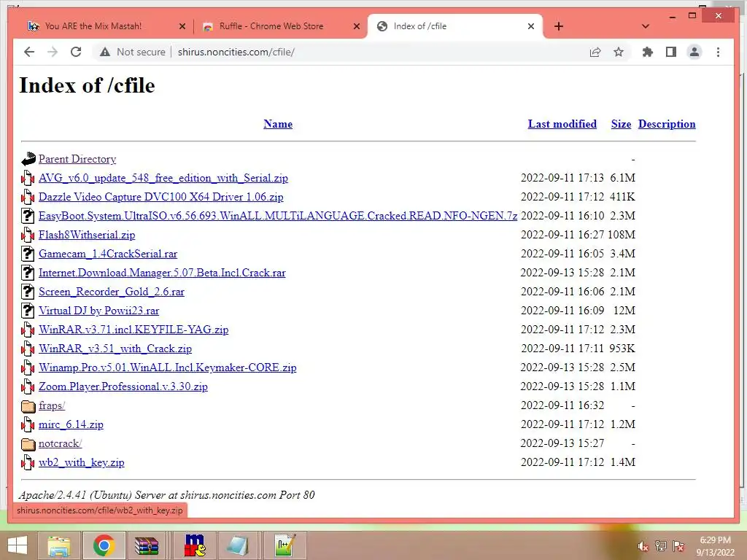Click the network tray icon

point(660,545)
